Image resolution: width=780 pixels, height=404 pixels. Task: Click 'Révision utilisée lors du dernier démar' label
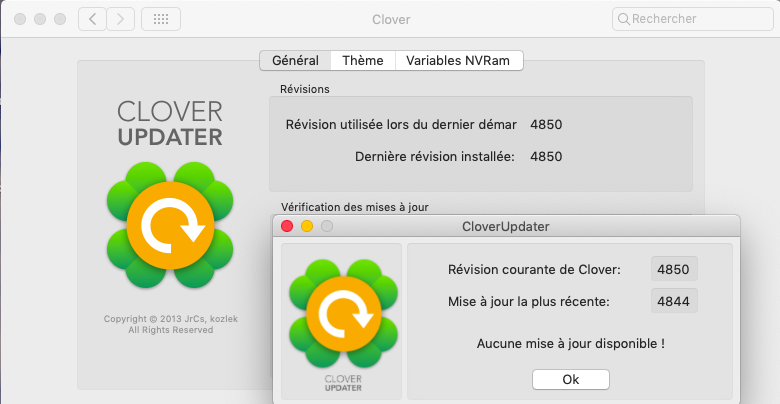[x=401, y=124]
